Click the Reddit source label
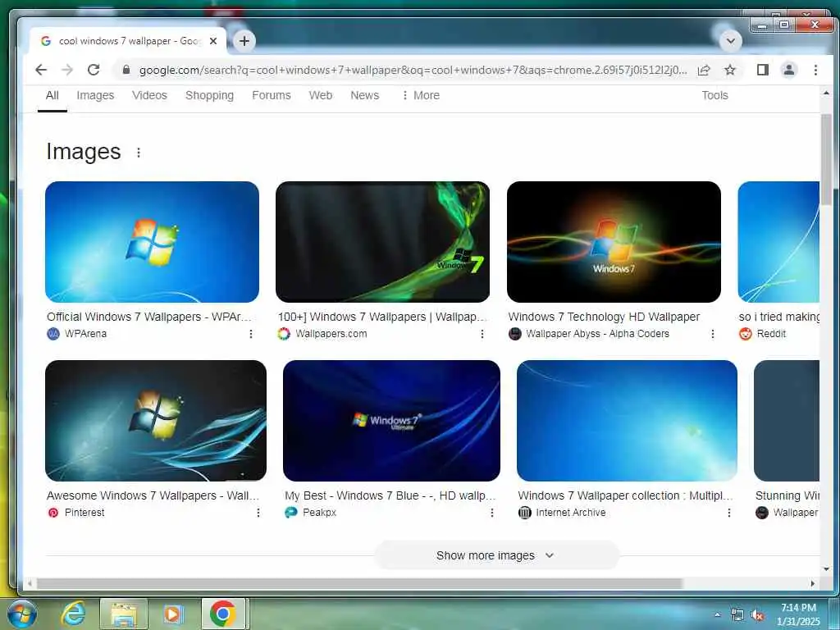The width and height of the screenshot is (840, 630). 771,334
